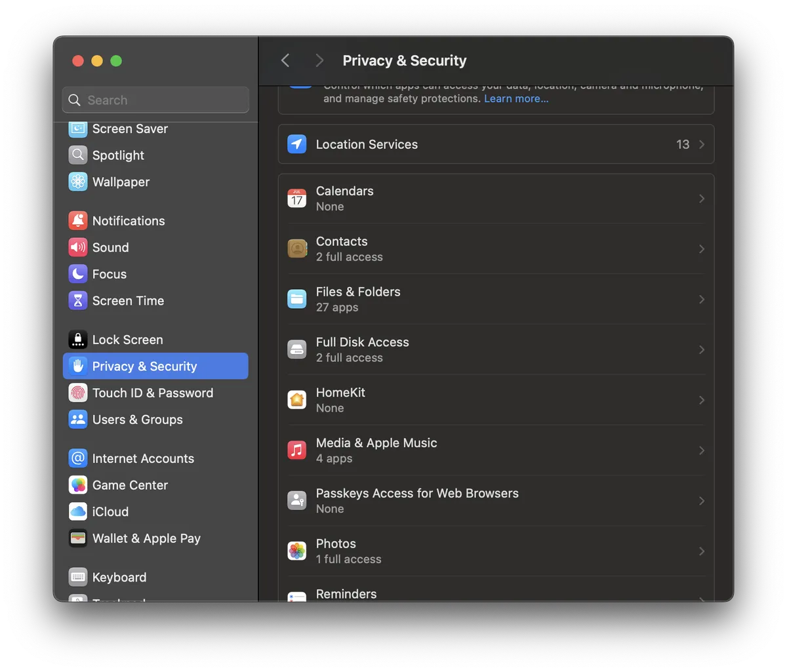
Task: Click the Calendars icon showing 17
Action: 297,199
